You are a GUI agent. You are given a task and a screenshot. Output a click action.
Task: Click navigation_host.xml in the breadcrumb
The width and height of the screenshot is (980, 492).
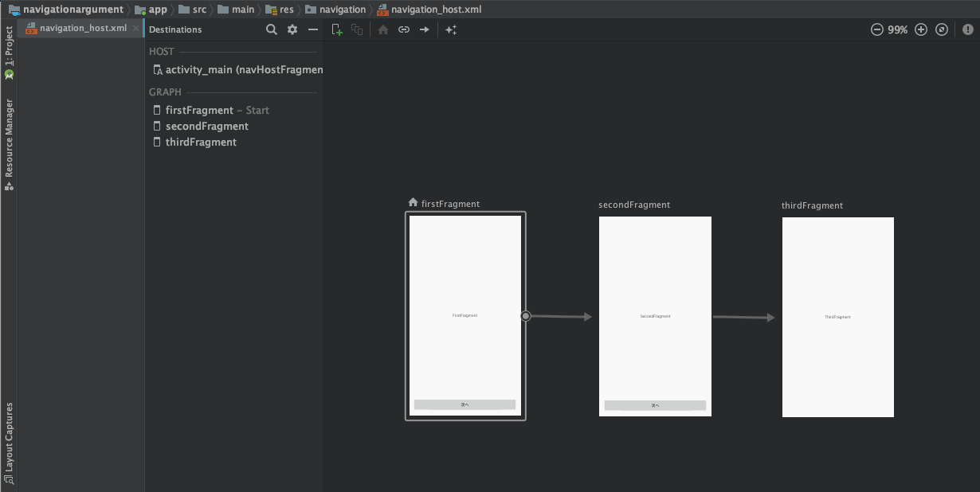pyautogui.click(x=429, y=10)
